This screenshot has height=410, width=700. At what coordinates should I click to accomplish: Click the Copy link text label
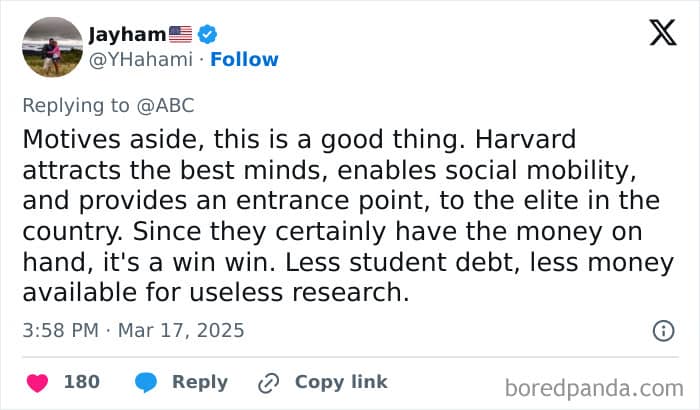click(x=341, y=382)
